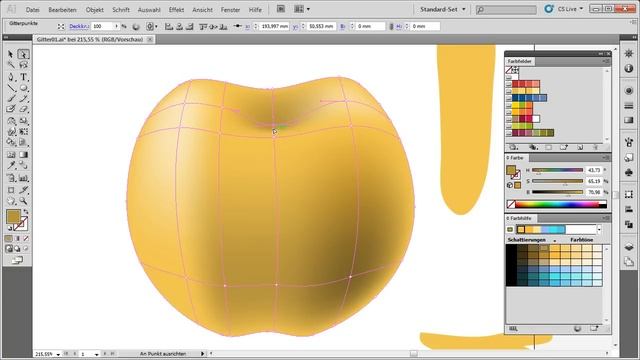The height and width of the screenshot is (360, 640).
Task: Open the Symbols (club) panel icon
Action: (629, 173)
